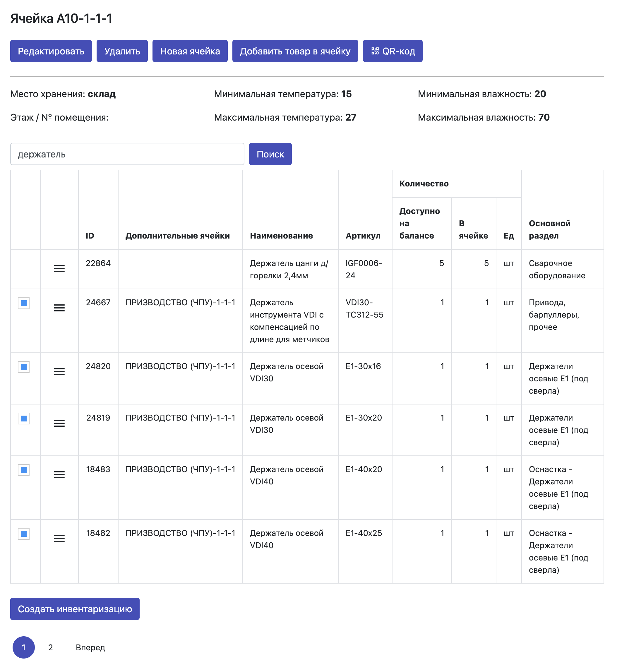Open hamburger menu for item 22864
The image size is (617, 672).
pos(59,269)
